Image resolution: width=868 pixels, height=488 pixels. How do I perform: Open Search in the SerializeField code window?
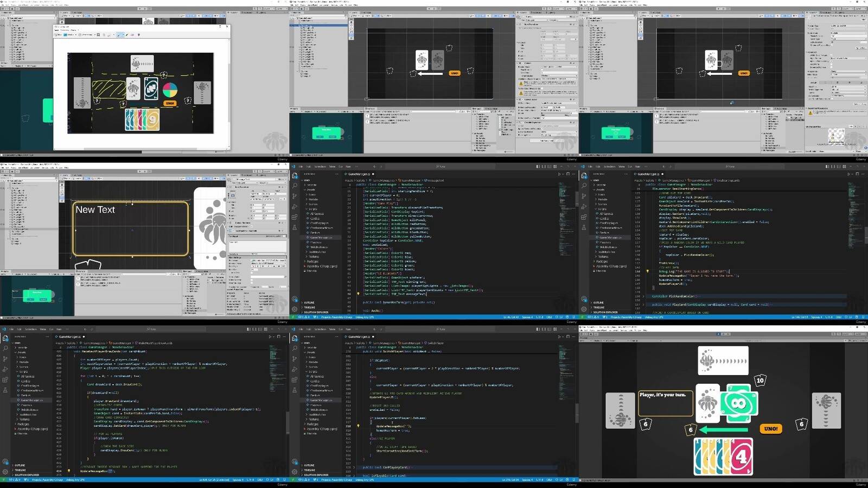(x=295, y=186)
